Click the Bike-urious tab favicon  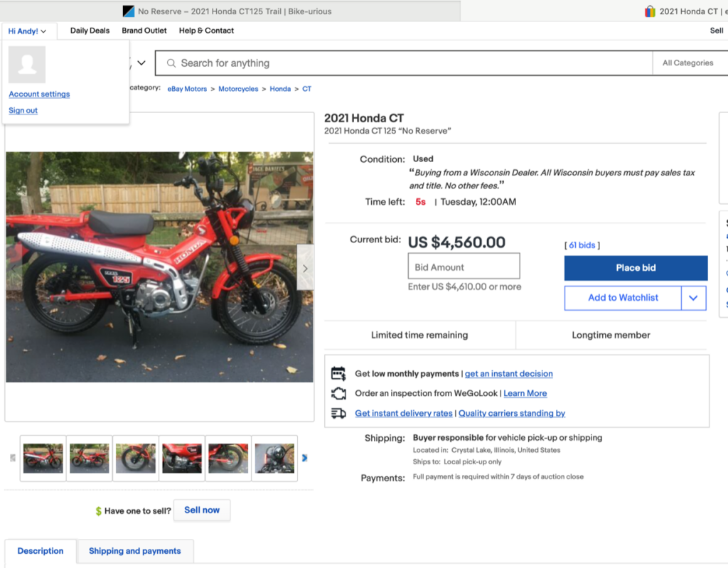(129, 11)
